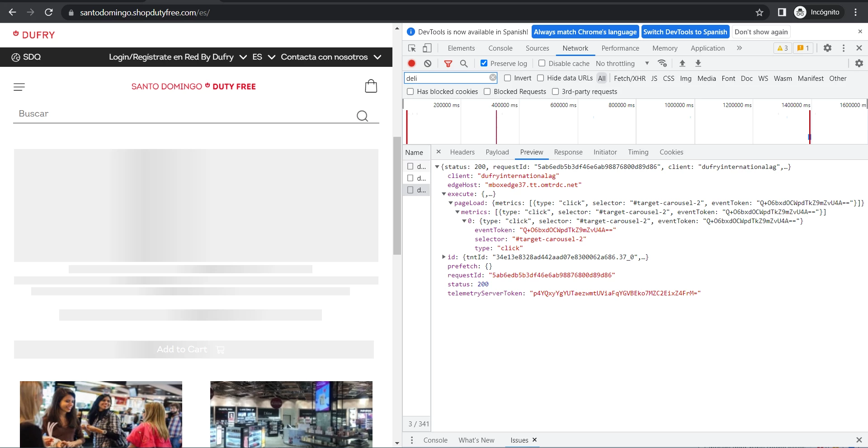
Task: Click the warnings count badge showing 3
Action: pyautogui.click(x=783, y=48)
